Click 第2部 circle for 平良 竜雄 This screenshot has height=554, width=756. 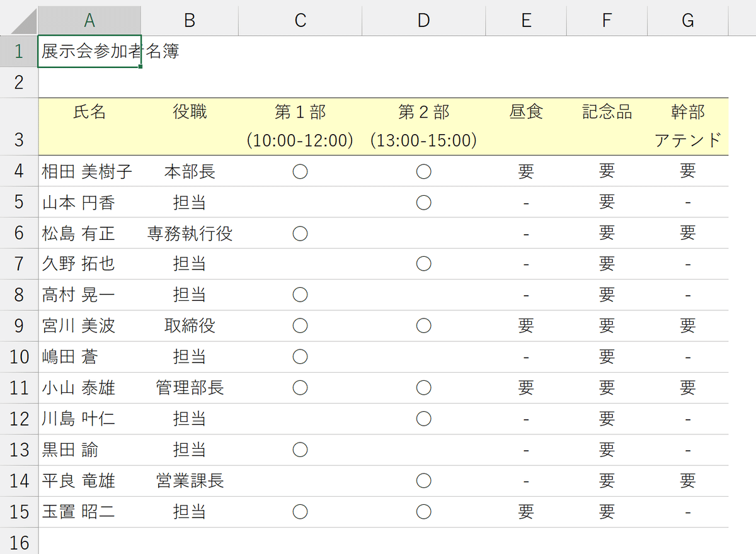(x=423, y=481)
